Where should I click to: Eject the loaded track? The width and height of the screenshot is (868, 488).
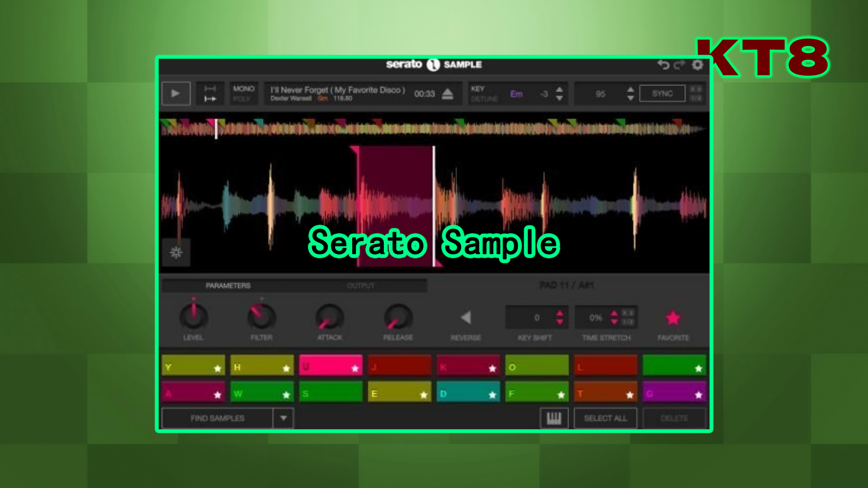coord(448,94)
